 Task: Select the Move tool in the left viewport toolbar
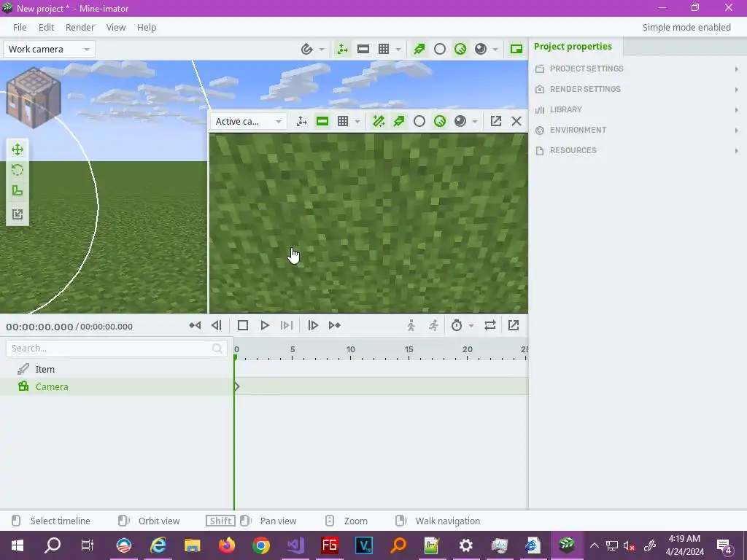[x=18, y=149]
